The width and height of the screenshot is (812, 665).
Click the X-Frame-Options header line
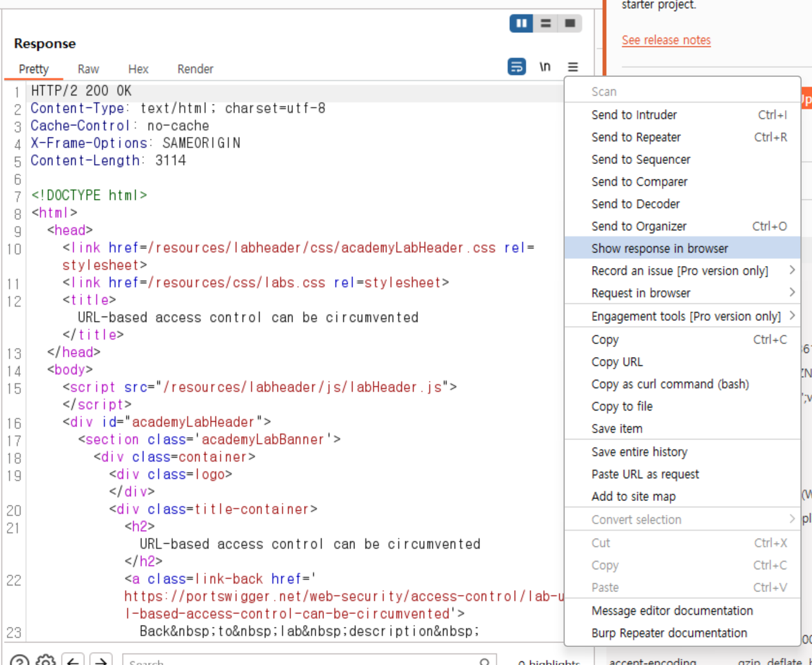click(136, 143)
